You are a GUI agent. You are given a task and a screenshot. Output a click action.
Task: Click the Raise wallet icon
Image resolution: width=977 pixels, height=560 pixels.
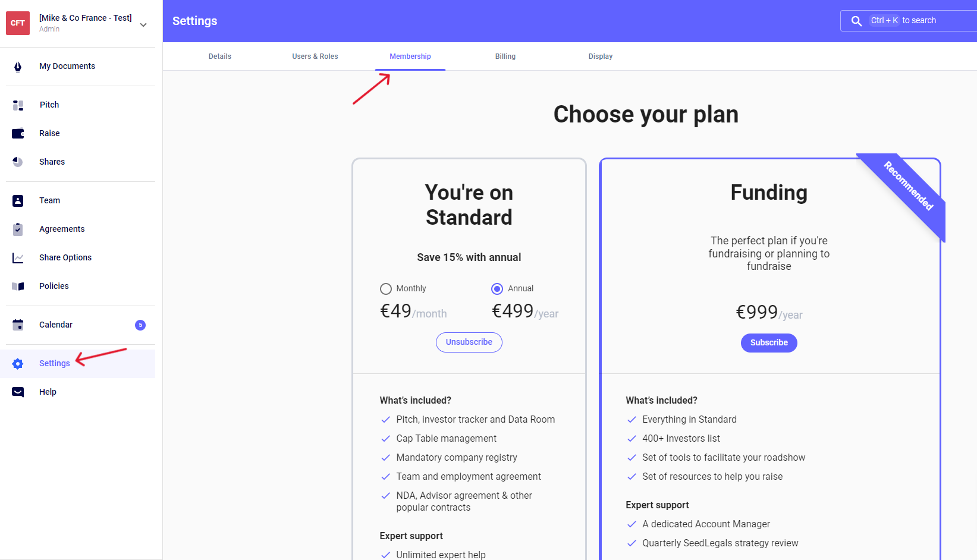[x=18, y=134]
